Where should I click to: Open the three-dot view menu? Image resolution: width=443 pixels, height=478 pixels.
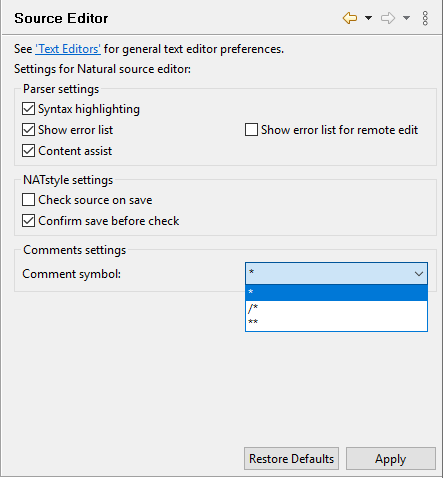click(425, 18)
